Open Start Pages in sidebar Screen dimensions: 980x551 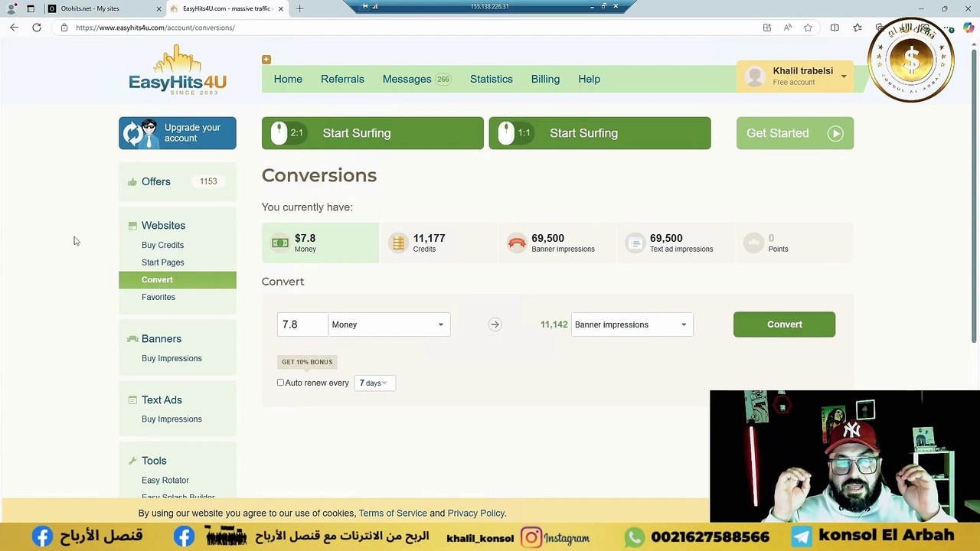pyautogui.click(x=162, y=262)
